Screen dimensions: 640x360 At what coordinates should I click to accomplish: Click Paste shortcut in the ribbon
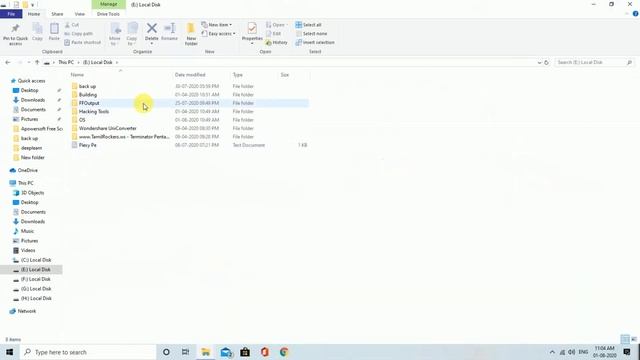click(x=82, y=42)
